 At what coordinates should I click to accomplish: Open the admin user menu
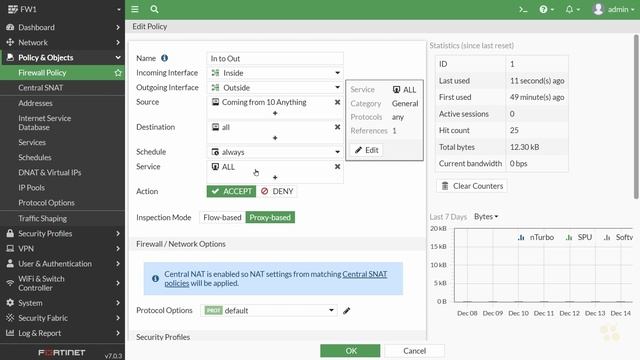tap(613, 9)
